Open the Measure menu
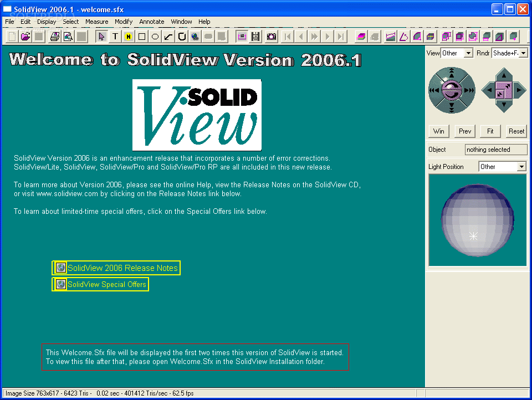532x400 pixels. tap(96, 22)
